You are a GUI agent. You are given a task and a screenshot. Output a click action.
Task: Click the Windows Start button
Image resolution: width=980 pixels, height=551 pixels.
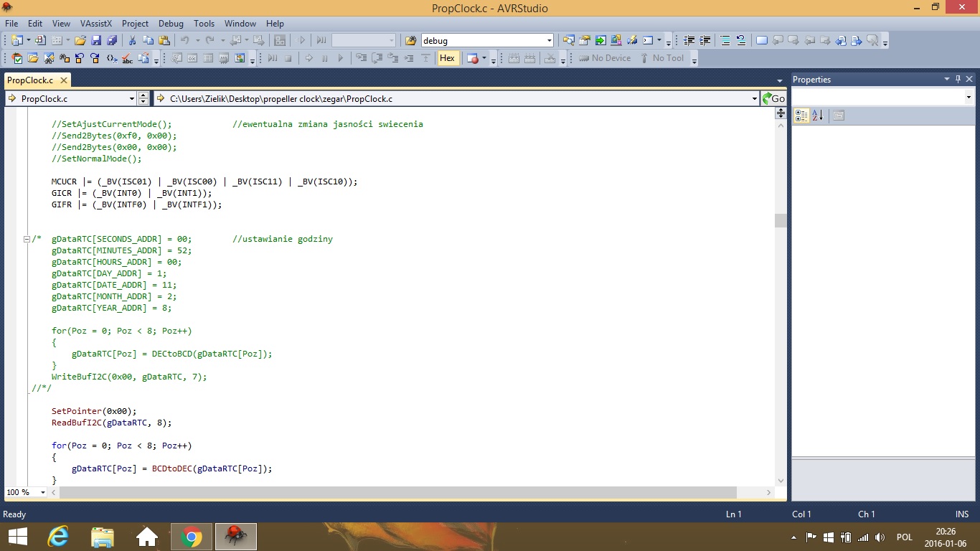coord(17,537)
